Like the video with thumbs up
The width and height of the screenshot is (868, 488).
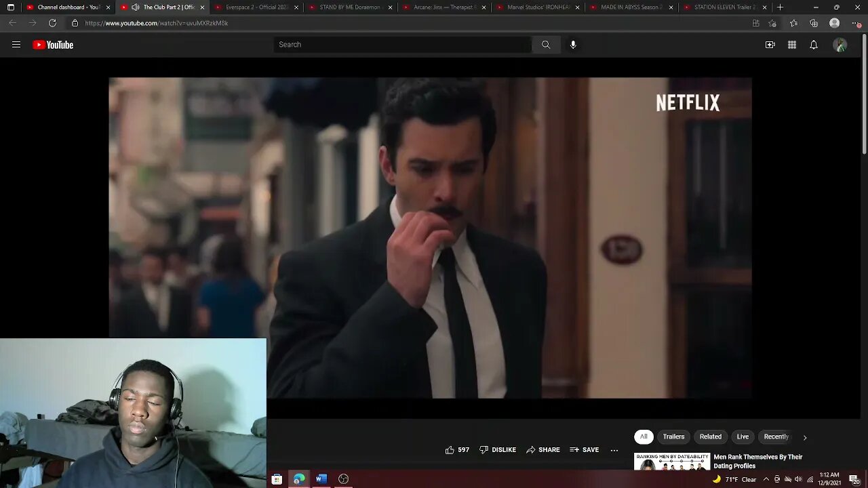(457, 450)
